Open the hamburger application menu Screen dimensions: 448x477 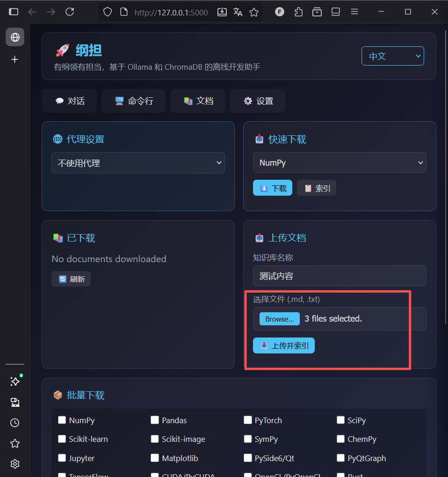(354, 12)
